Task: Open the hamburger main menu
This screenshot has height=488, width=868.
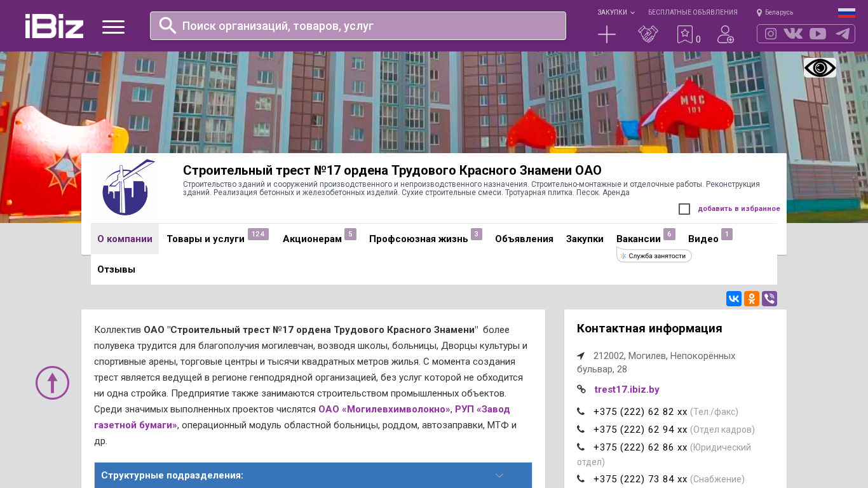Action: click(x=113, y=27)
